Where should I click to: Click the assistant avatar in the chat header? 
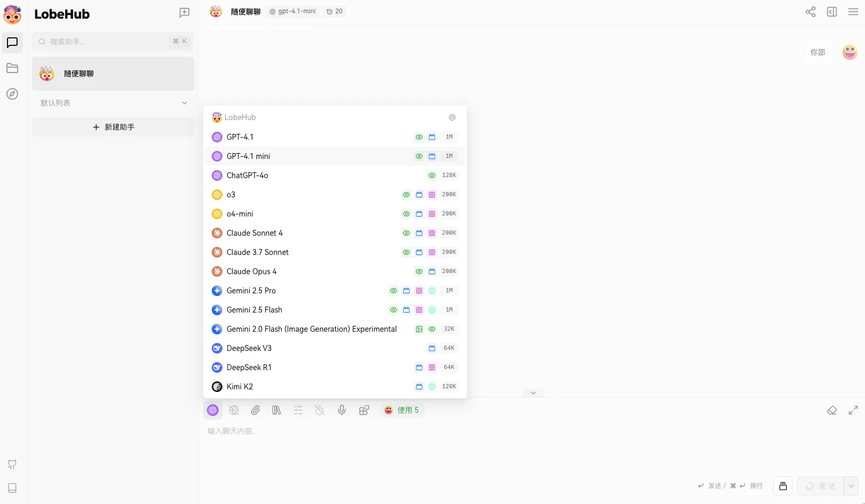click(x=216, y=11)
